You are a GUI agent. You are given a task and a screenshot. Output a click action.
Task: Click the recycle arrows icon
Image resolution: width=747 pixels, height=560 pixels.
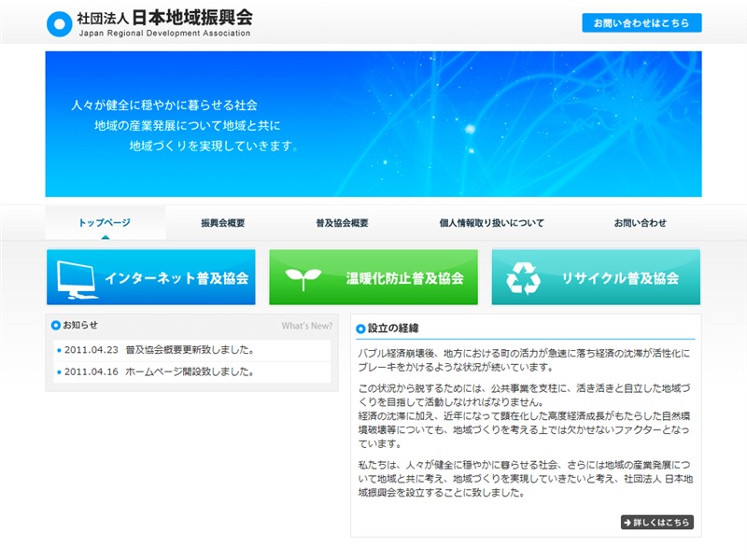(523, 278)
